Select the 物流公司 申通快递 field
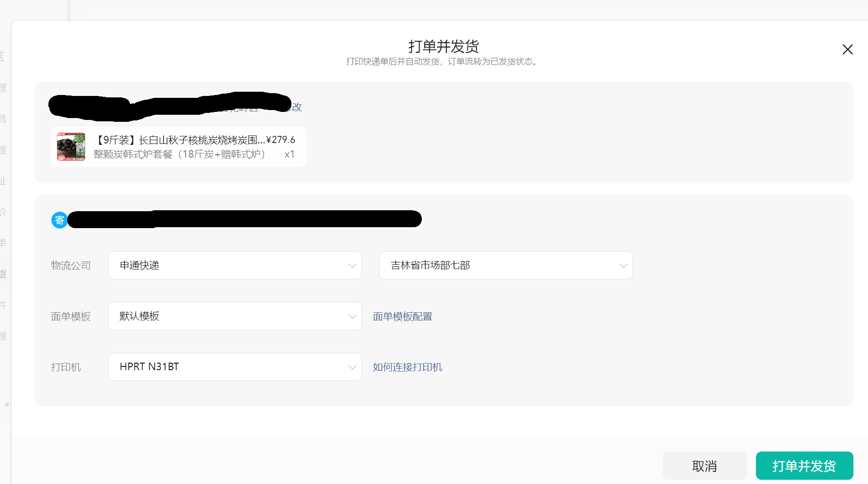The image size is (868, 484). (x=235, y=265)
